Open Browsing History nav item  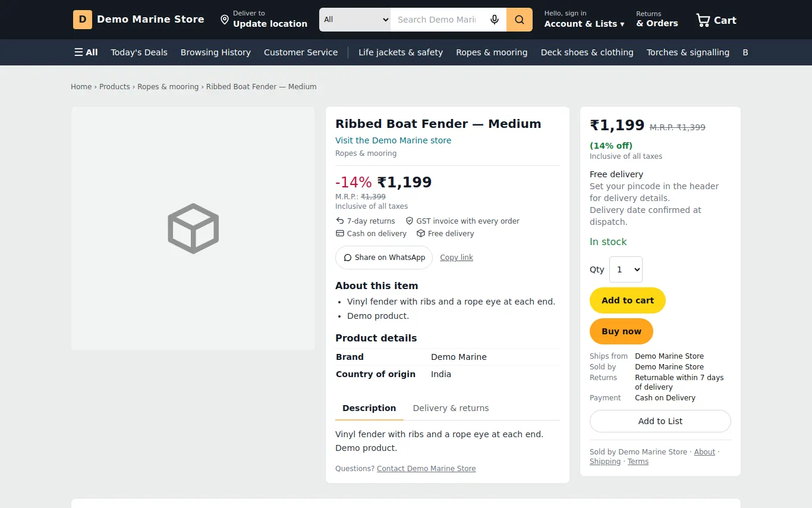pos(216,52)
